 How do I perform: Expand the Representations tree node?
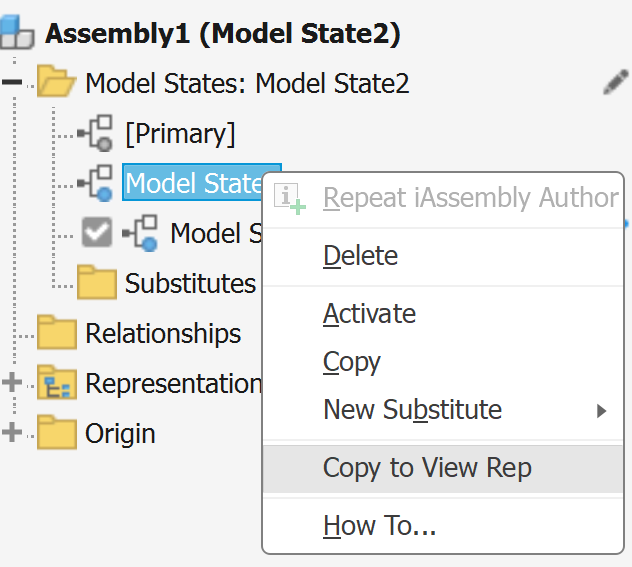(12, 382)
